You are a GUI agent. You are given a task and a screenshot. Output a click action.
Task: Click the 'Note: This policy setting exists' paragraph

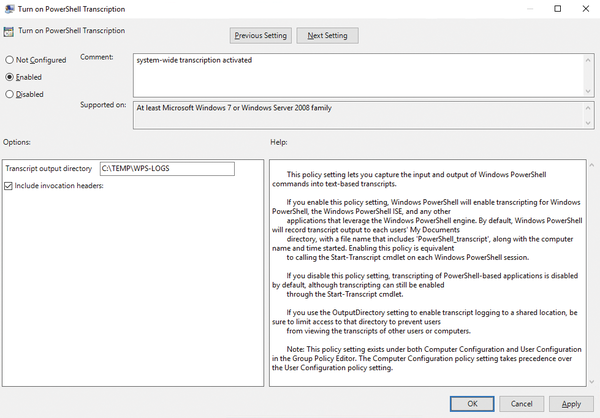[x=427, y=359]
